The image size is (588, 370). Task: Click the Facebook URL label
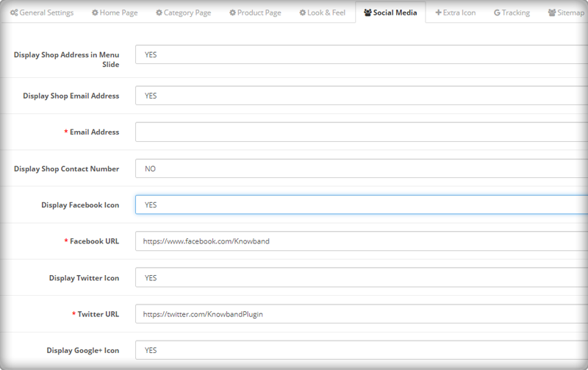95,241
